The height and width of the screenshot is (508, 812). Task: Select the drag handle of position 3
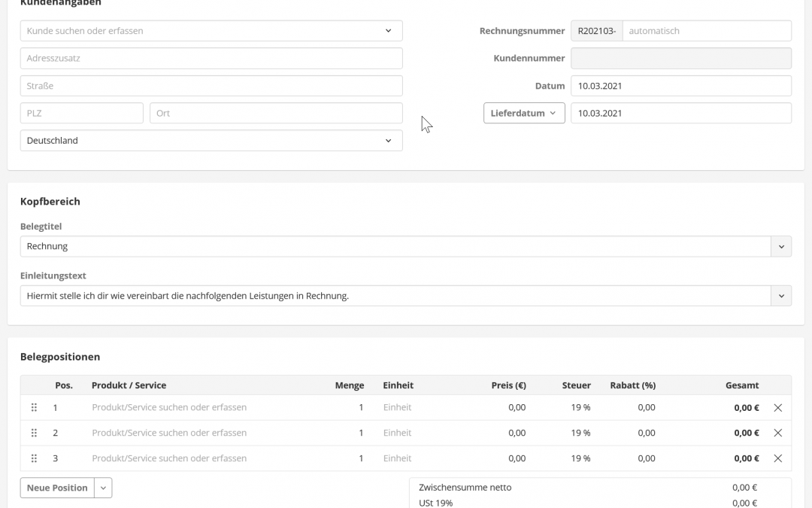[x=34, y=458]
